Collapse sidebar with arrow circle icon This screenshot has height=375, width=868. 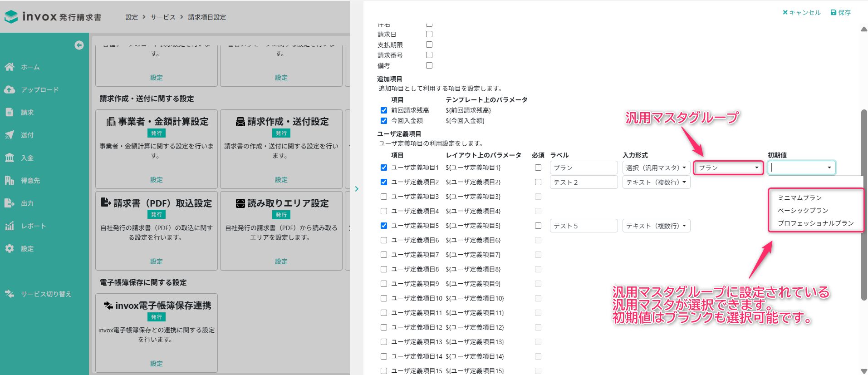click(x=79, y=45)
